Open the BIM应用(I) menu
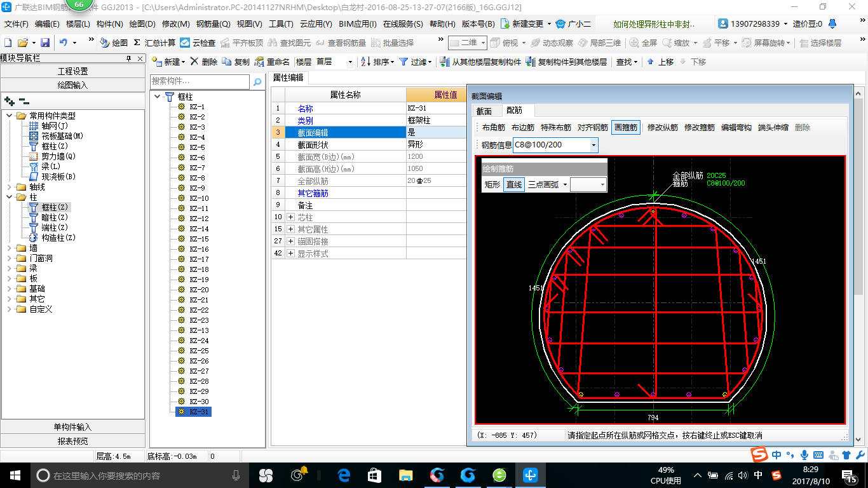 358,24
